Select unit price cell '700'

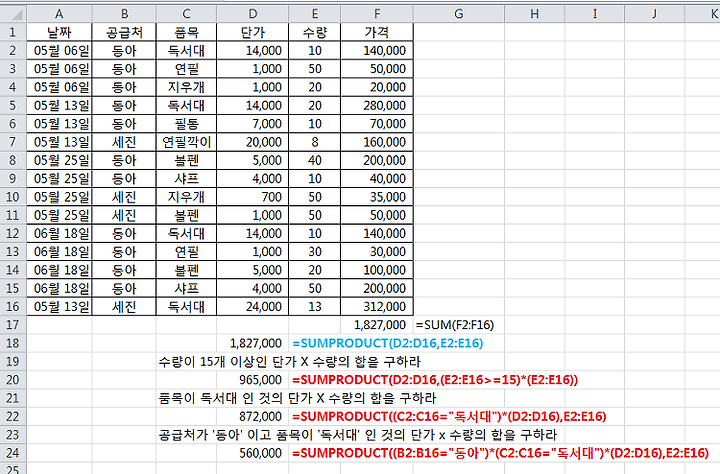pos(253,197)
